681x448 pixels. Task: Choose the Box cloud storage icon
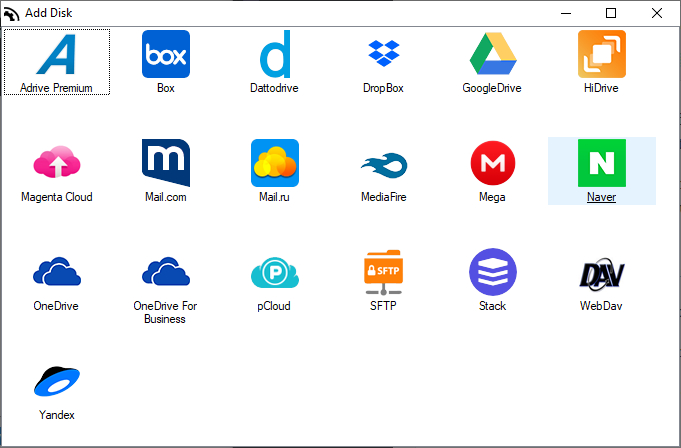tap(166, 55)
